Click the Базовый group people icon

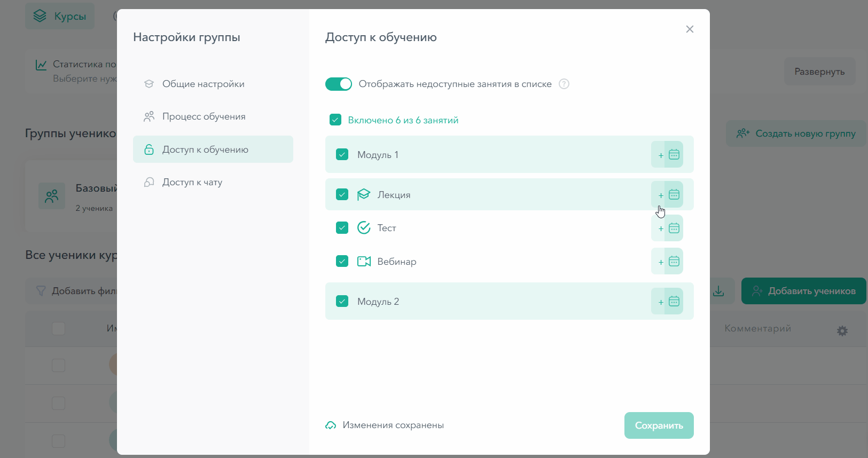52,196
